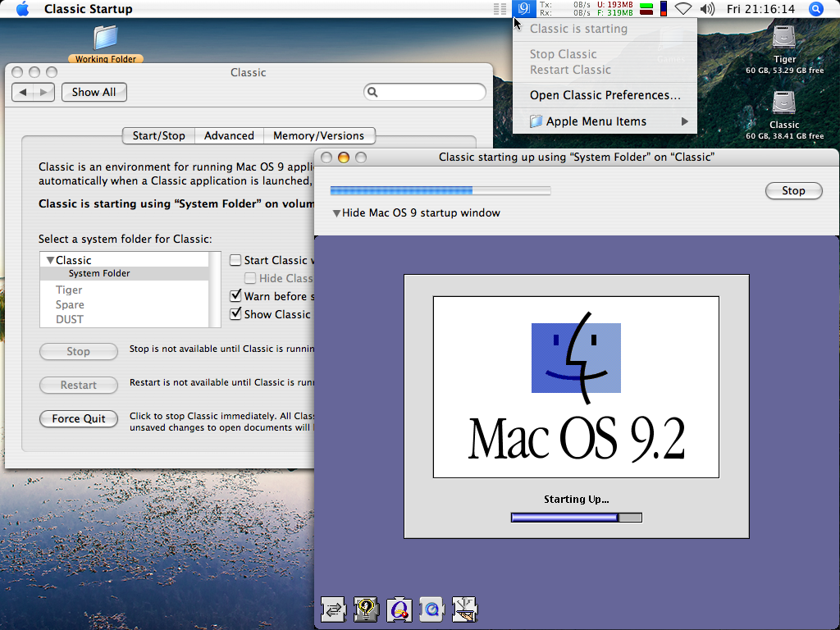This screenshot has height=630, width=840.
Task: Click the 'Select a system folder for Classic:' label
Action: coord(126,239)
